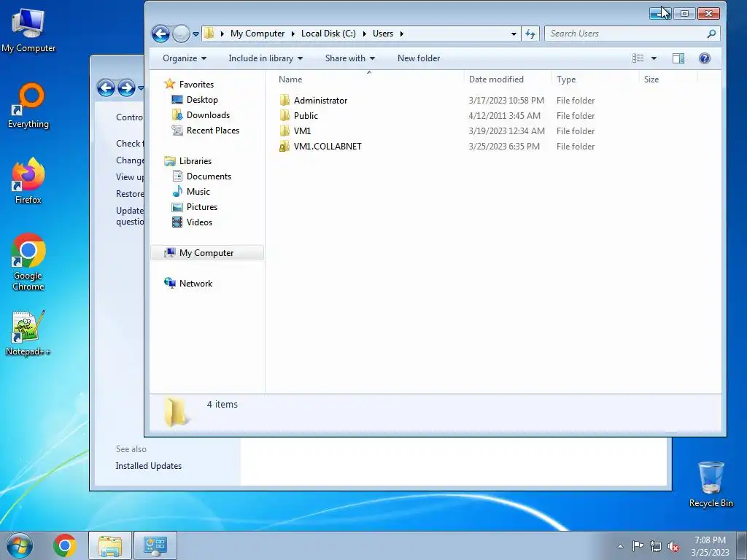Open Downloads in Favorites
The height and width of the screenshot is (560, 747).
(208, 114)
